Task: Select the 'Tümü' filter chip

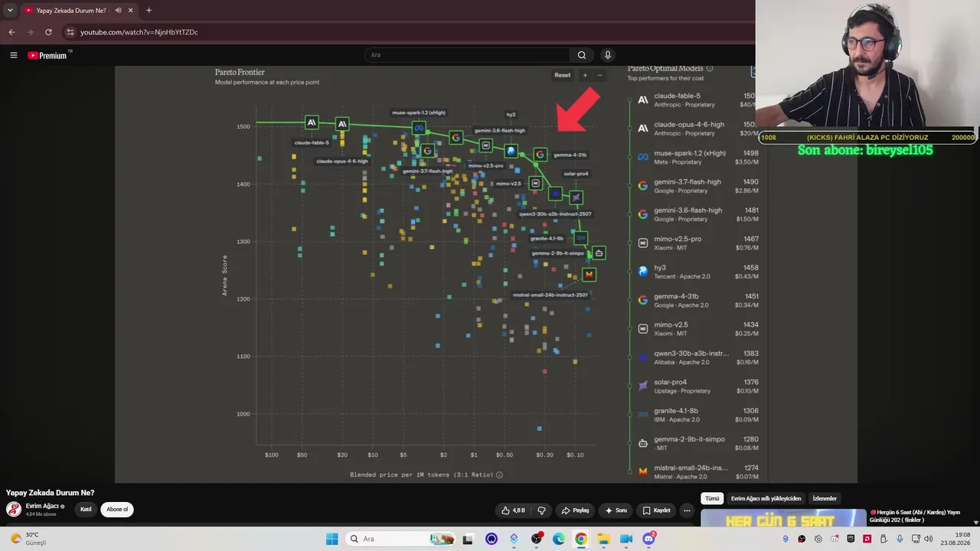Action: (712, 499)
